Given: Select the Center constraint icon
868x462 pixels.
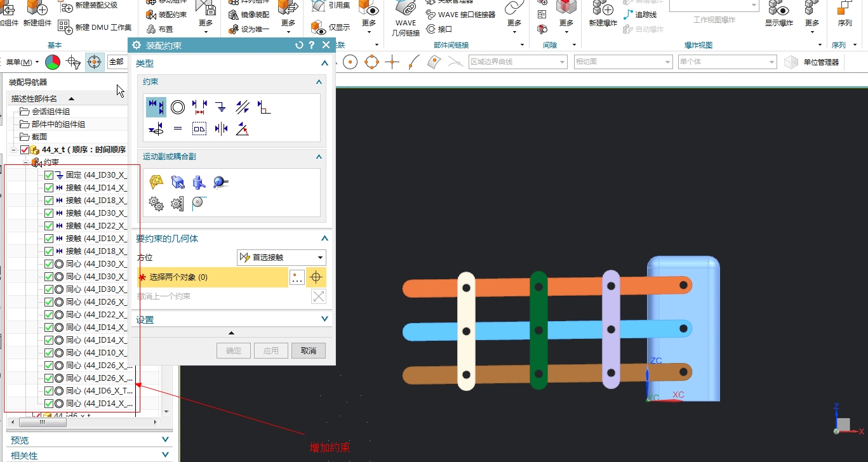Looking at the screenshot, I should click(221, 129).
